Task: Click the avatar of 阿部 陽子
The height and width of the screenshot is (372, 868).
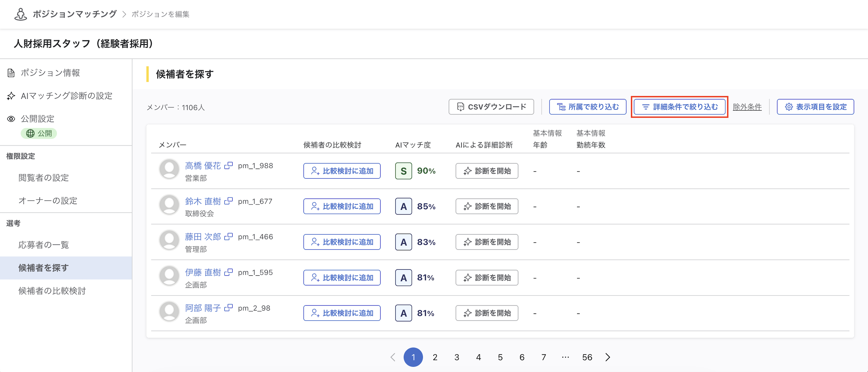Action: 169,311
